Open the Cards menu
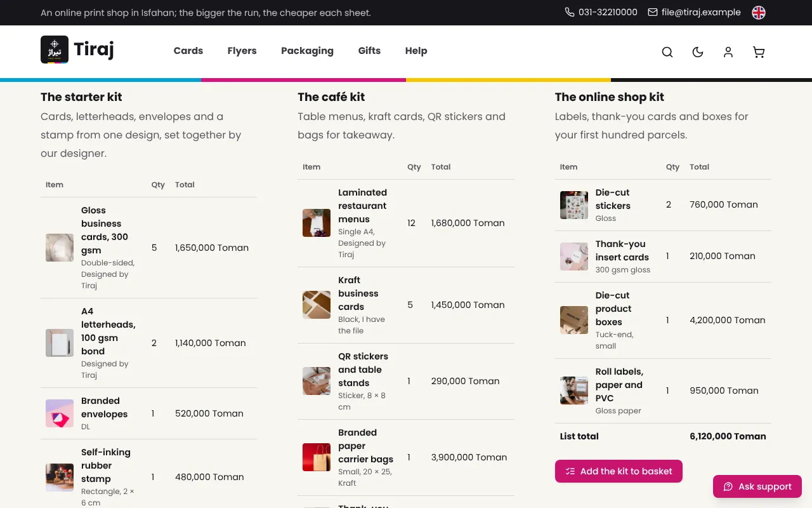 (x=188, y=51)
